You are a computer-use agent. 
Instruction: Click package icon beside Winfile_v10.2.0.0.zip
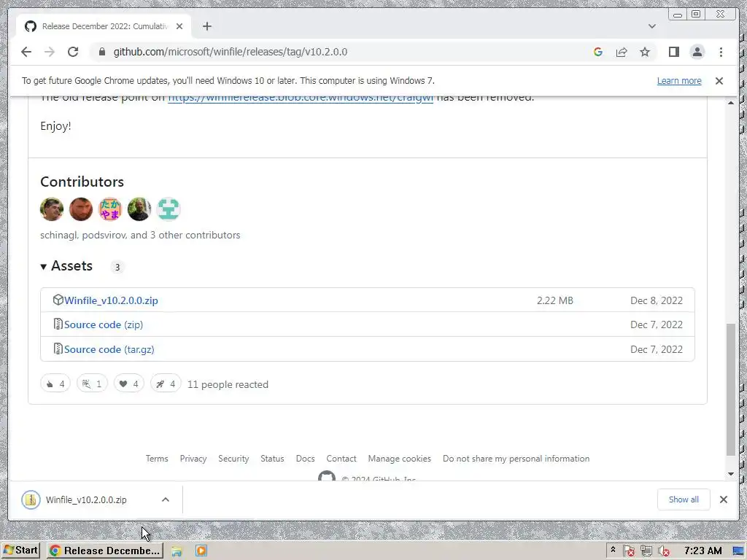tap(58, 300)
